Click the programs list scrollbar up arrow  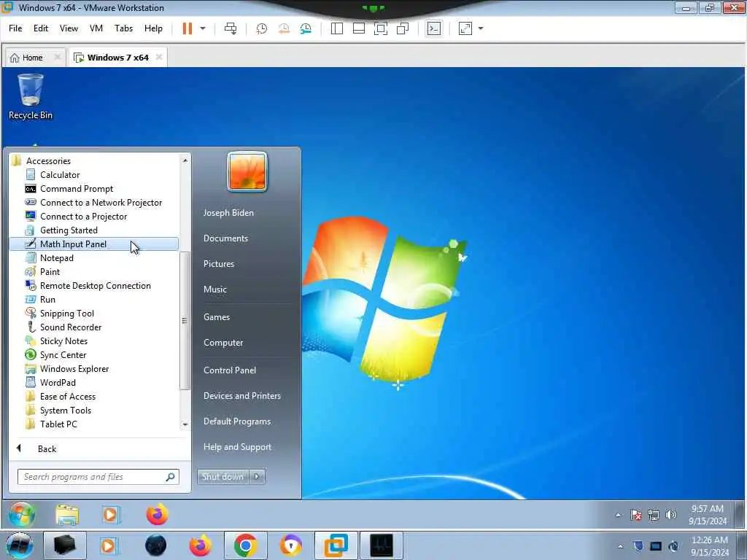(x=185, y=160)
